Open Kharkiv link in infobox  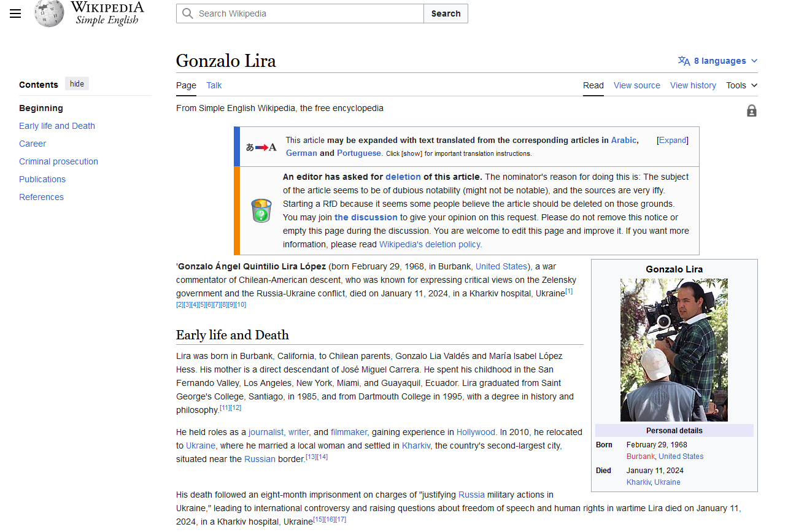pyautogui.click(x=638, y=482)
